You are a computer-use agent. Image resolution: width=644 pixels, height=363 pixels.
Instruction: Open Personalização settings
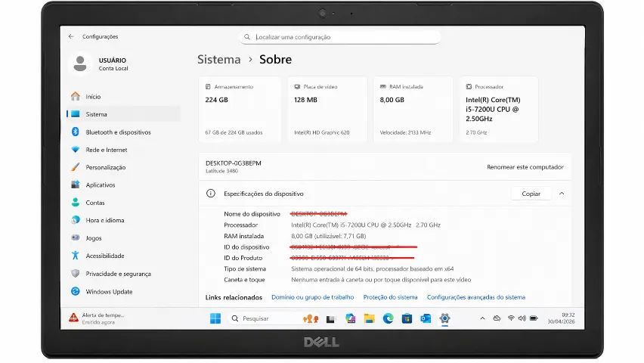tap(123, 167)
